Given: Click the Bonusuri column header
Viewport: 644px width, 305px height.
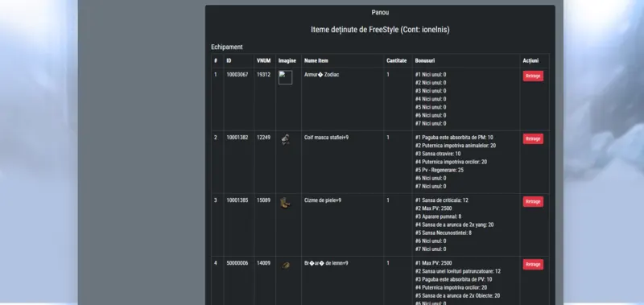Looking at the screenshot, I should click(x=425, y=60).
